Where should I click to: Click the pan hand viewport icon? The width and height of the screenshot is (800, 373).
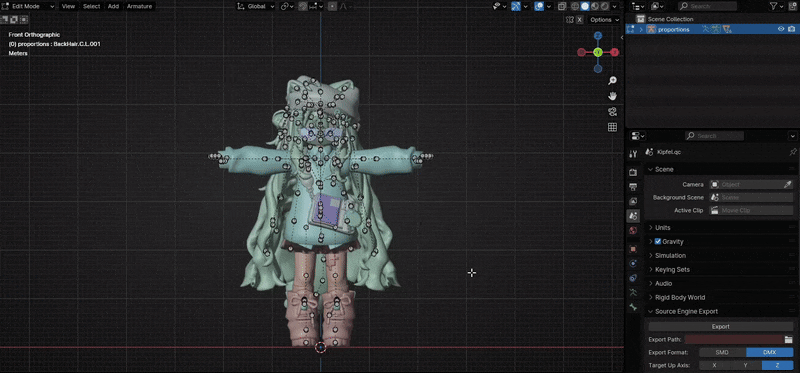612,96
